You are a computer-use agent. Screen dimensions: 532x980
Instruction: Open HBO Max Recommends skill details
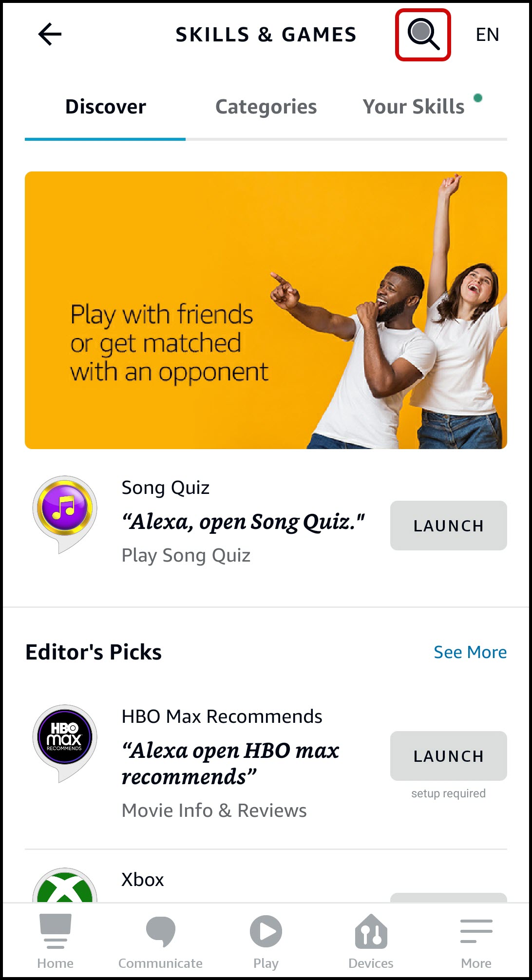[222, 716]
